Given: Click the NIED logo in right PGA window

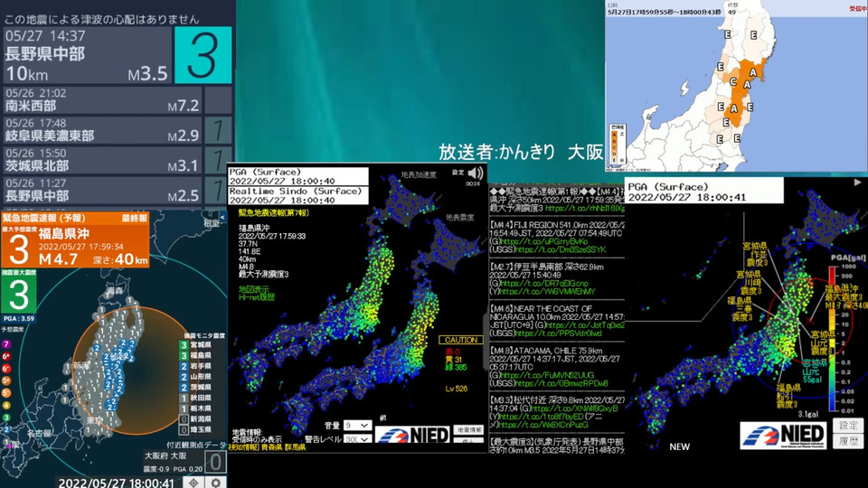Looking at the screenshot, I should point(783,436).
